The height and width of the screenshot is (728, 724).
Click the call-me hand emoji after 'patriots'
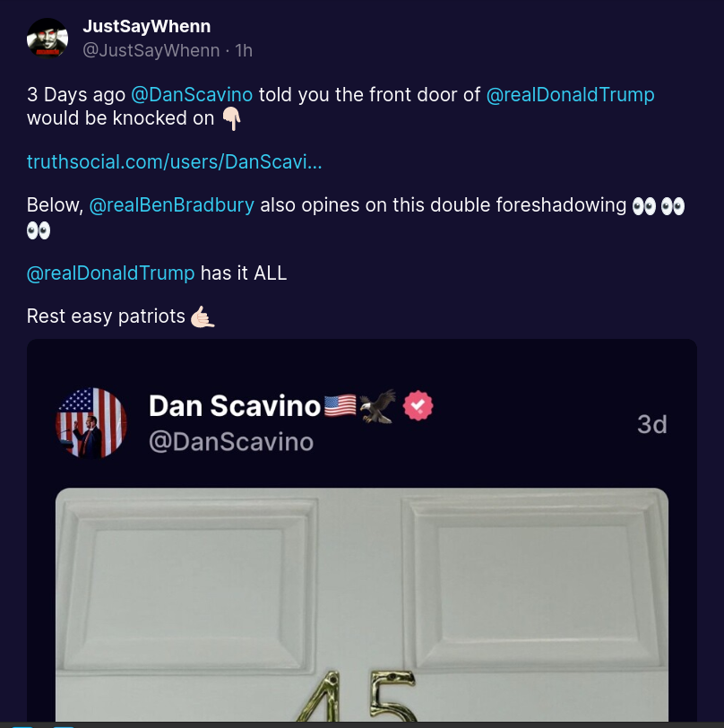203,316
